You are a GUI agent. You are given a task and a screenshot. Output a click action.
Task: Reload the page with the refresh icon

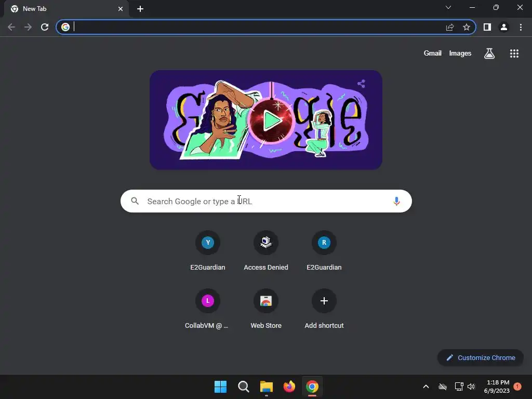coord(45,27)
